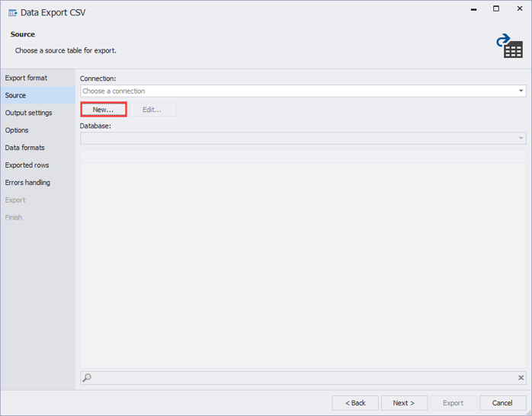This screenshot has width=532, height=416.
Task: Minimize the Data Export CSV window
Action: [473, 9]
